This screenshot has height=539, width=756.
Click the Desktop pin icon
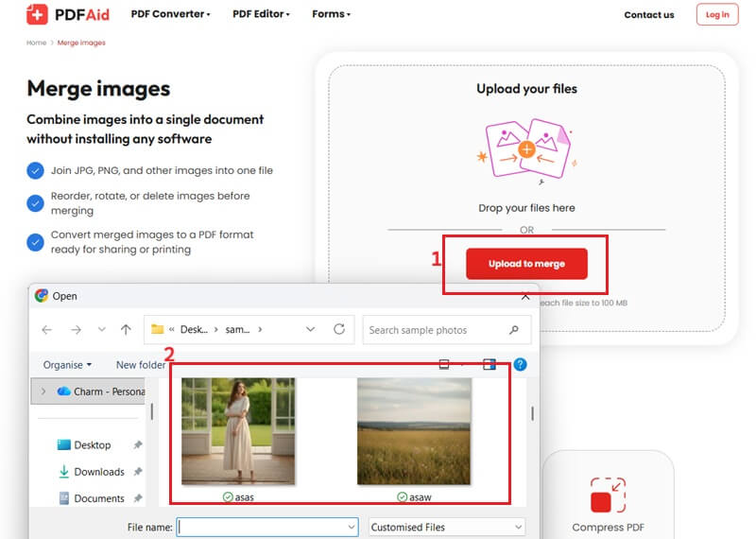[x=138, y=444]
